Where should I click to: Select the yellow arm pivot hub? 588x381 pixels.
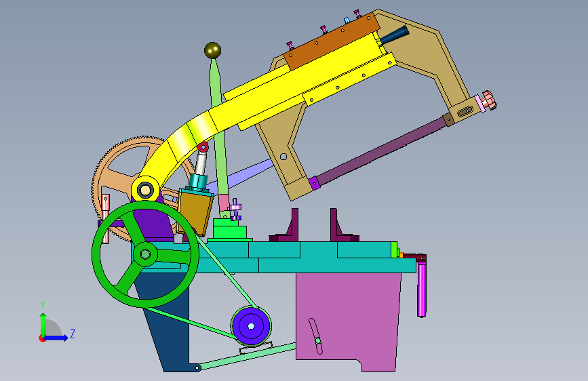146,190
